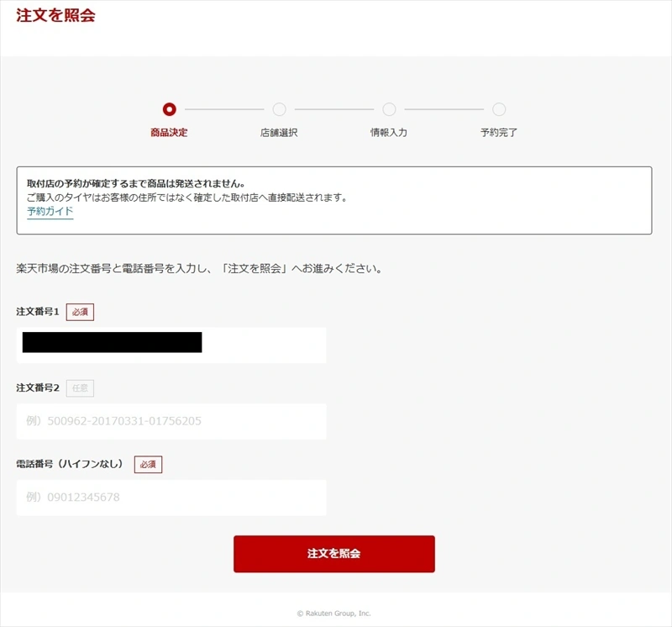Click the 予約完了 step circle
Viewport: 672px width, 627px height.
click(498, 108)
